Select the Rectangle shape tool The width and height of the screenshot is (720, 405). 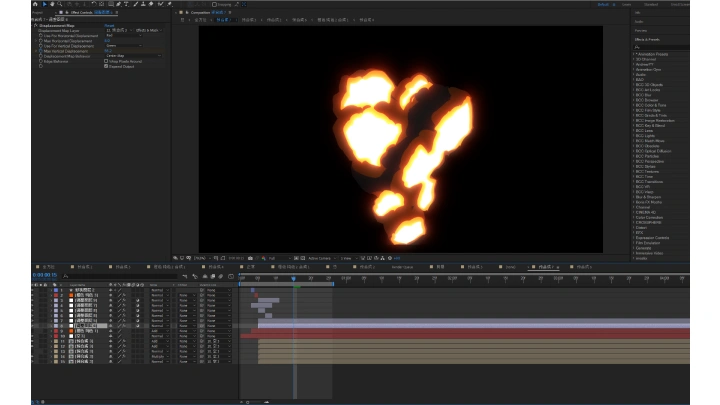(111, 4)
